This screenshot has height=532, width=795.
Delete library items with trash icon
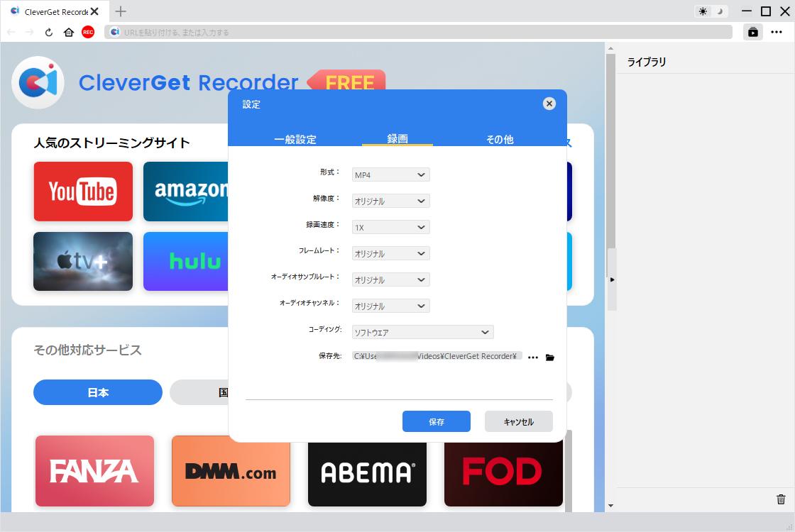tap(781, 499)
